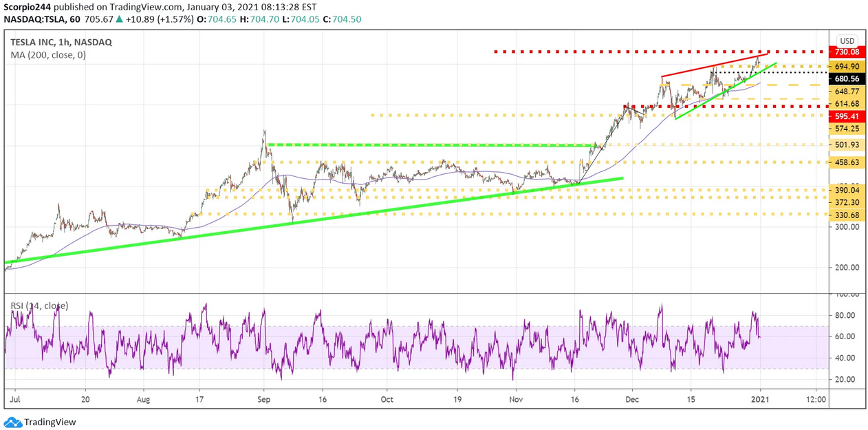Screen dimensions: 868x430
Task: Select the red 730.08 price label
Action: (847, 52)
